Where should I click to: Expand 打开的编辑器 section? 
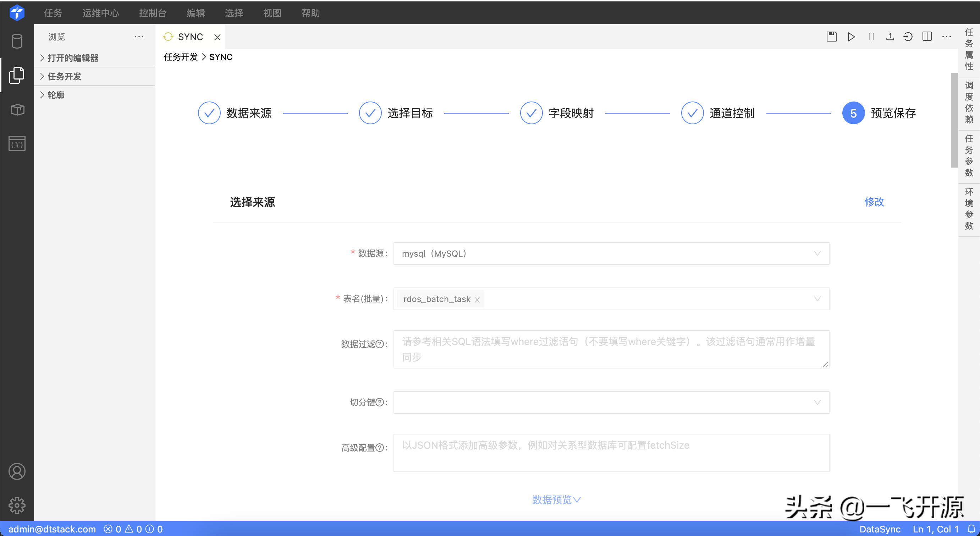[94, 58]
